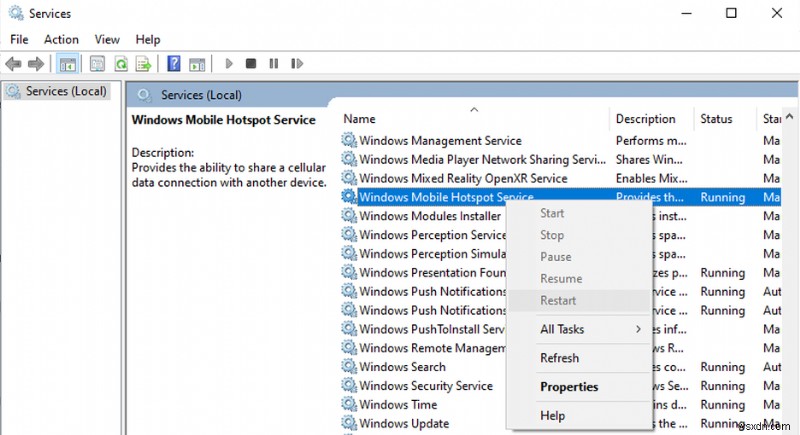800x435 pixels.
Task: Open the View menu
Action: [x=107, y=39]
